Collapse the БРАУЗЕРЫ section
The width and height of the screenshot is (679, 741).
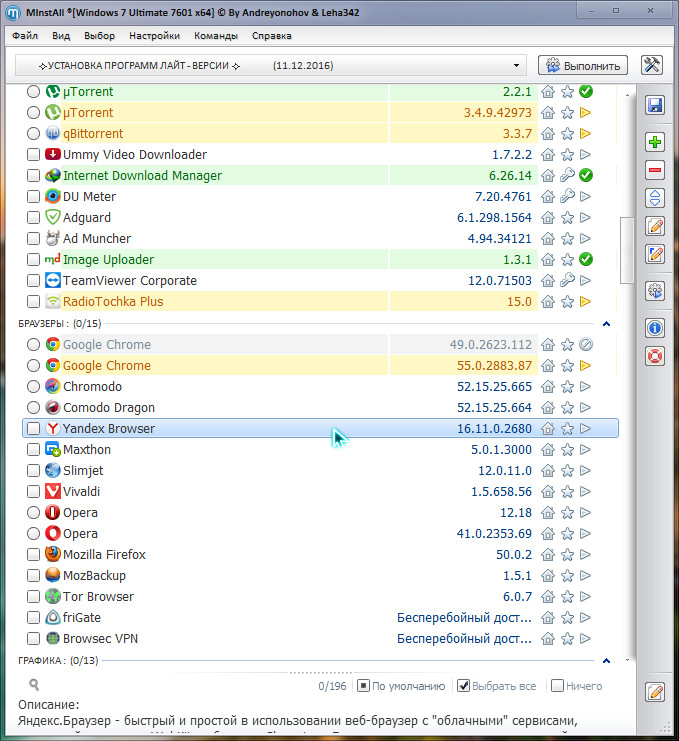tap(606, 324)
